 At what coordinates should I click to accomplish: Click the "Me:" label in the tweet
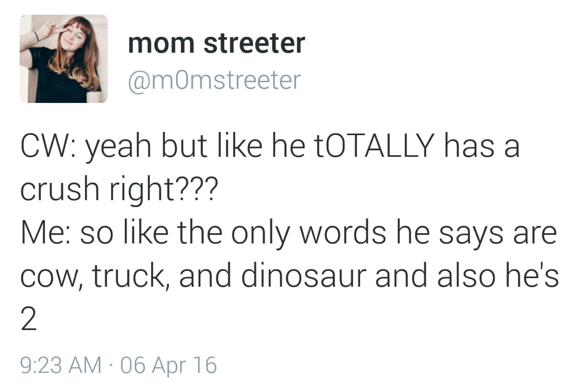[x=47, y=233]
